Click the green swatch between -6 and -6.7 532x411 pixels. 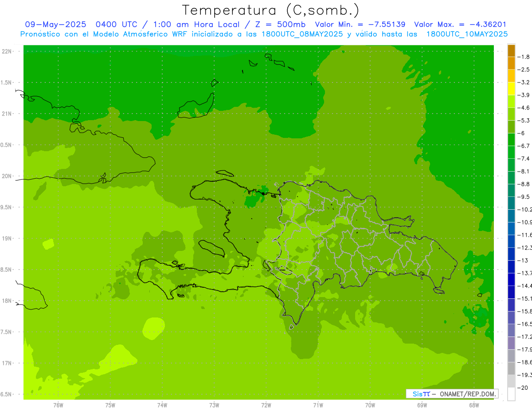point(511,140)
